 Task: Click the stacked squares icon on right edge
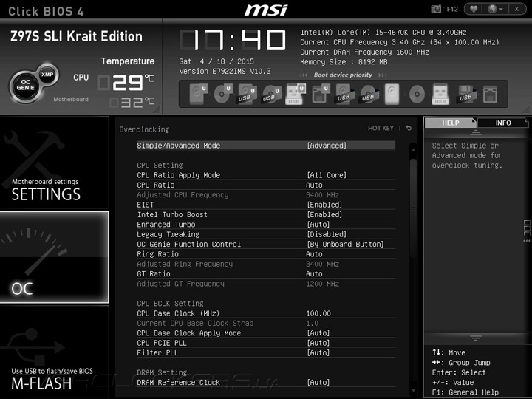click(x=527, y=228)
